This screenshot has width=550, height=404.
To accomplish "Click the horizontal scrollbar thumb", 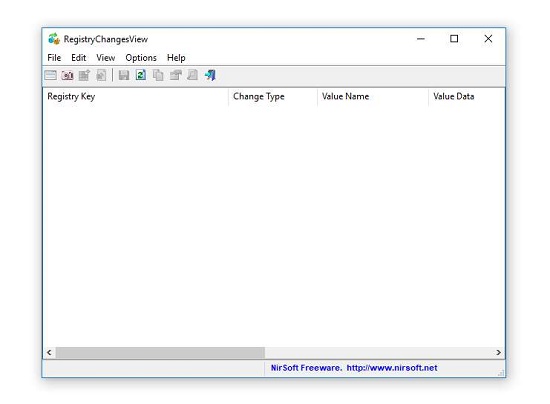I will coord(160,352).
